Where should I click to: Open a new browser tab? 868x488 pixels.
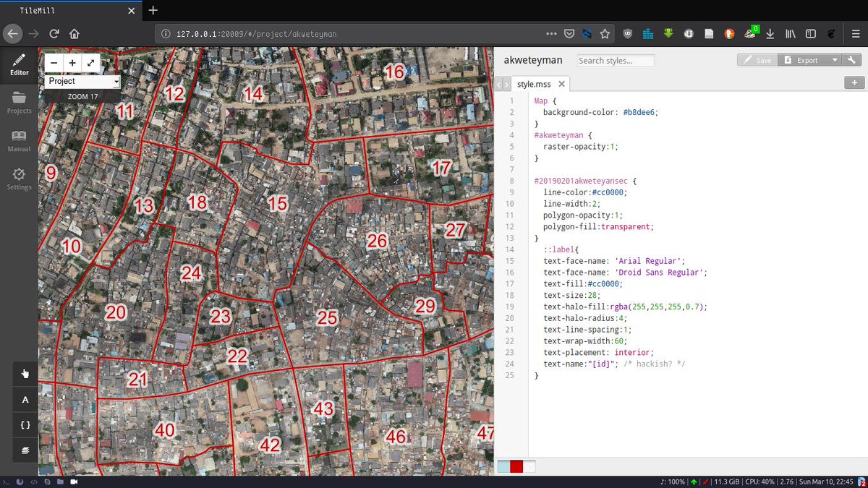153,10
